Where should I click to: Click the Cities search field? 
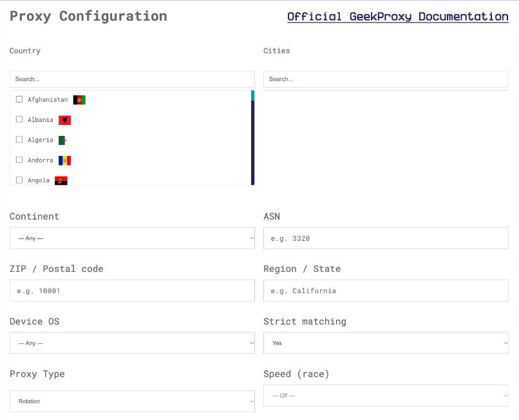(386, 79)
